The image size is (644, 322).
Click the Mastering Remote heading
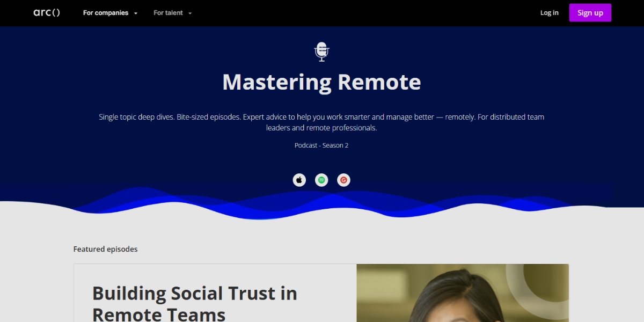[321, 82]
